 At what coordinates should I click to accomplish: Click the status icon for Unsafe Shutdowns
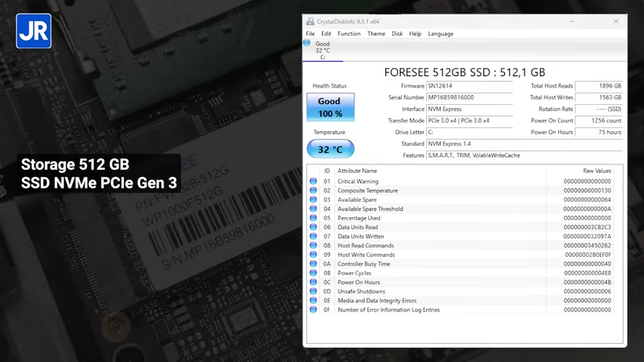click(x=313, y=291)
